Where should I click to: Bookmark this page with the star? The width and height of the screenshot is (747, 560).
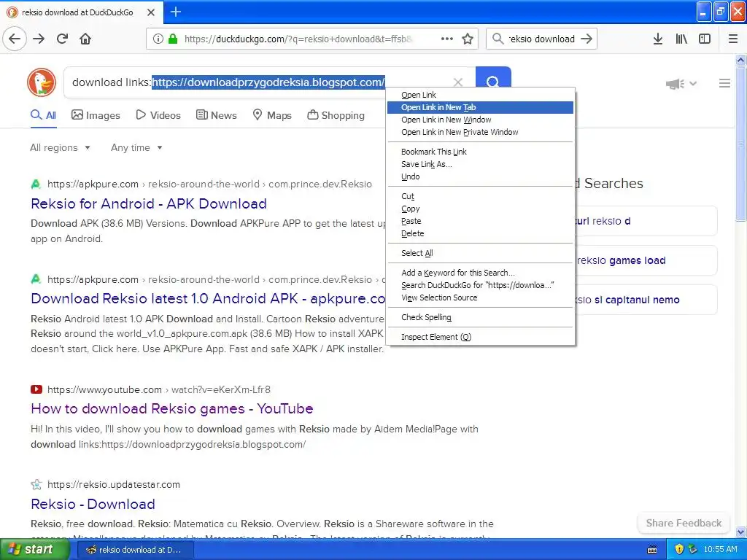[468, 39]
